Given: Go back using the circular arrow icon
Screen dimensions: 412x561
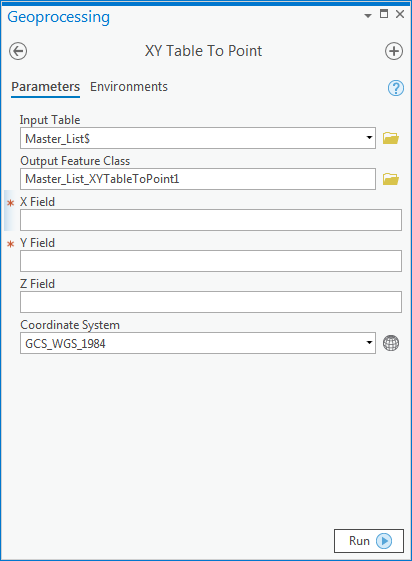Looking at the screenshot, I should [18, 51].
